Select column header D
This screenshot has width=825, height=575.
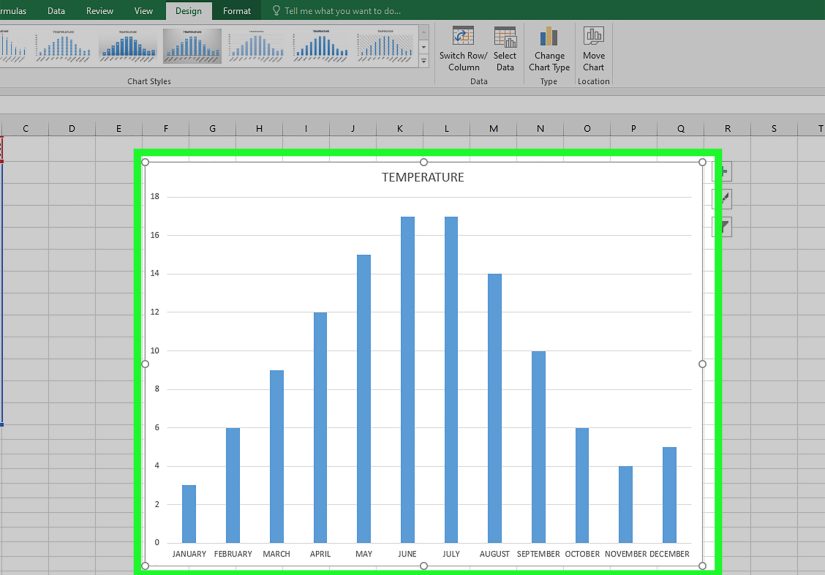click(72, 128)
